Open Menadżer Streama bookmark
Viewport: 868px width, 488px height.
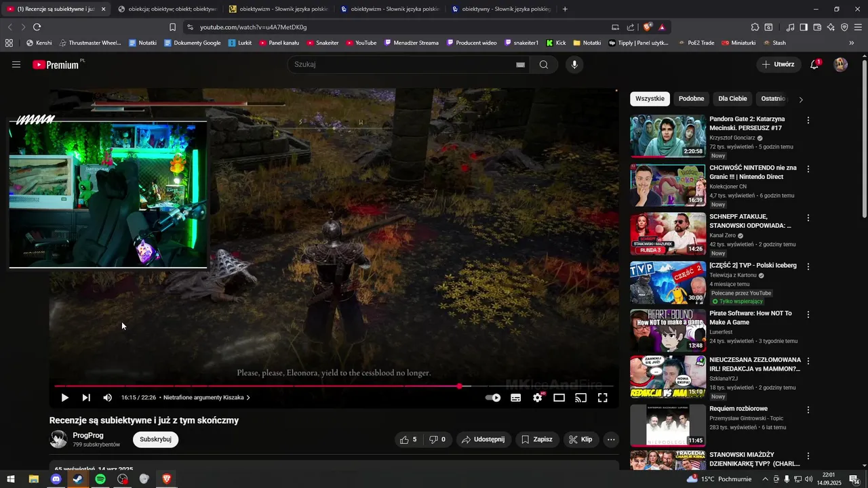pos(411,43)
